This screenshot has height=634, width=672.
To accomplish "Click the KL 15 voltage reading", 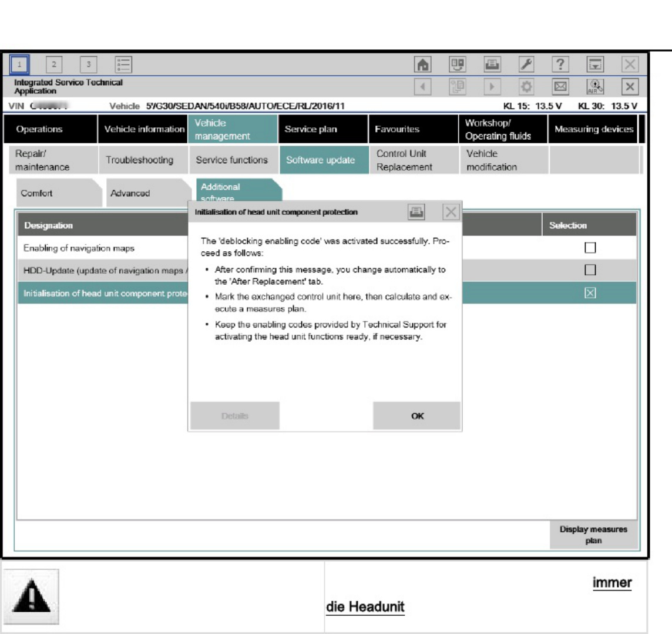I will coord(532,106).
